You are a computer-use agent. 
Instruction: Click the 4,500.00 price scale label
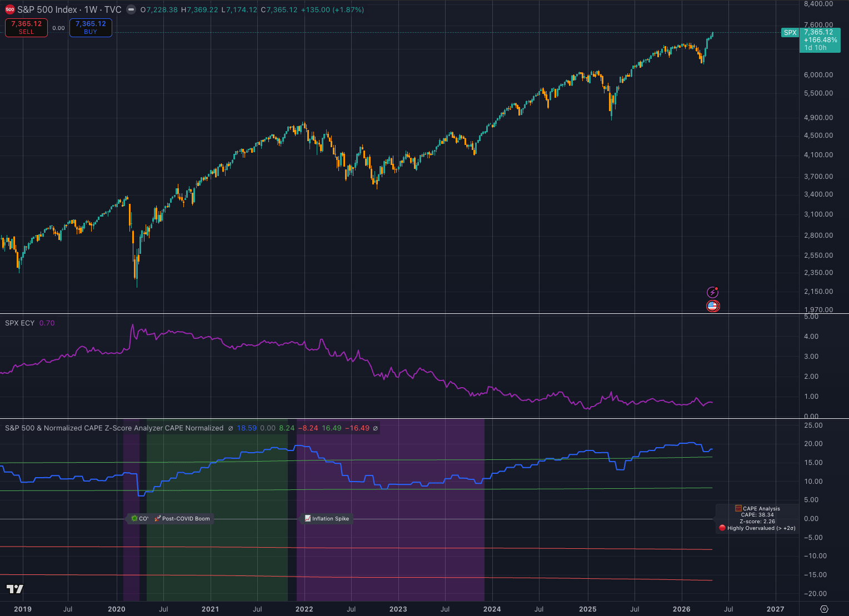(x=818, y=136)
